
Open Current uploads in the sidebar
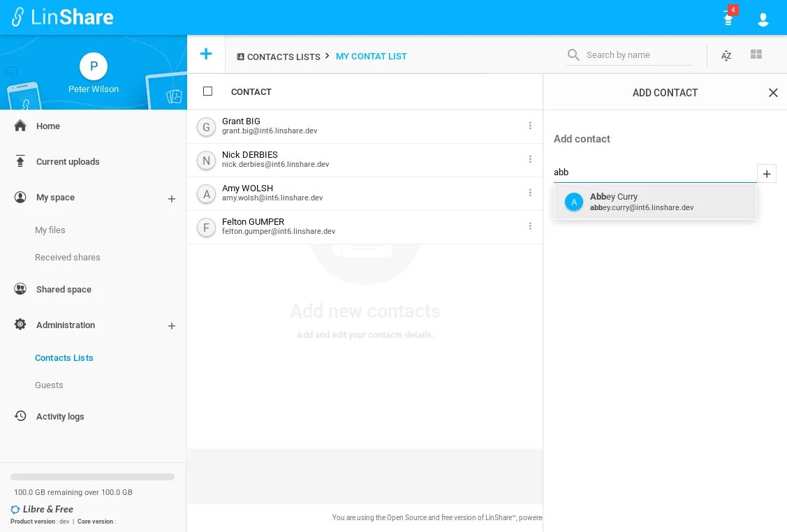[68, 161]
